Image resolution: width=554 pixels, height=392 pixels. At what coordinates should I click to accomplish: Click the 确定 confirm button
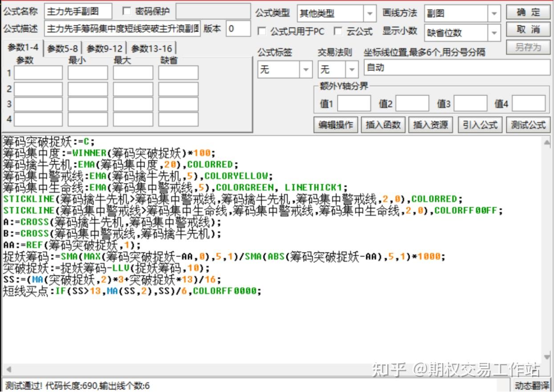[x=528, y=12]
